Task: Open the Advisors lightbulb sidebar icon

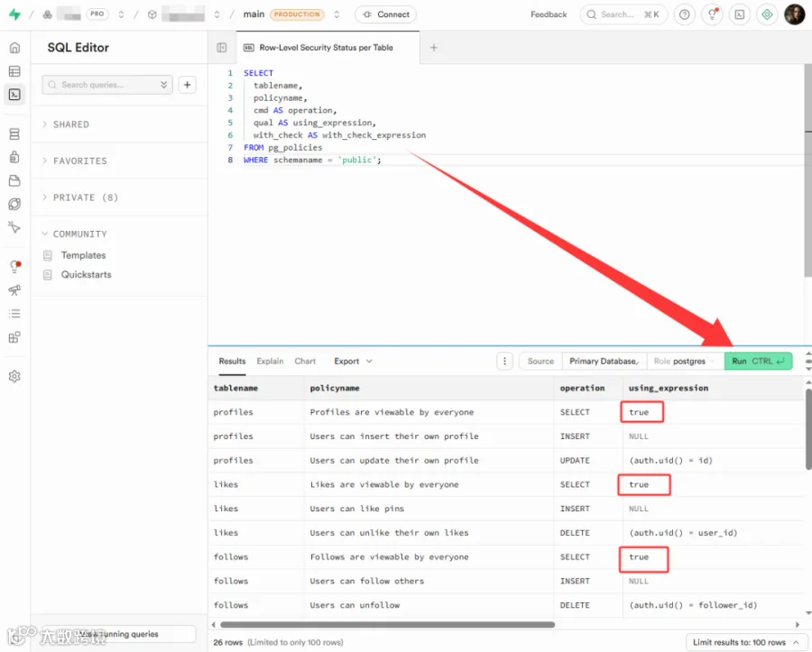Action: [x=15, y=267]
